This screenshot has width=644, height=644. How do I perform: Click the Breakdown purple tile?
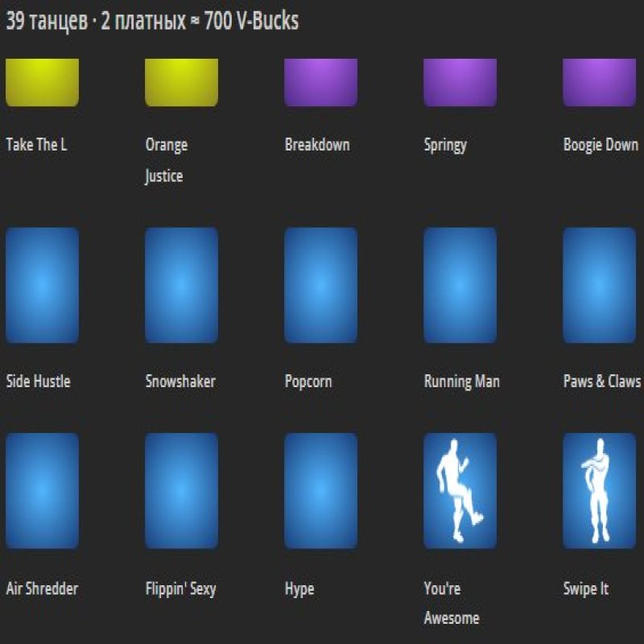tap(320, 82)
